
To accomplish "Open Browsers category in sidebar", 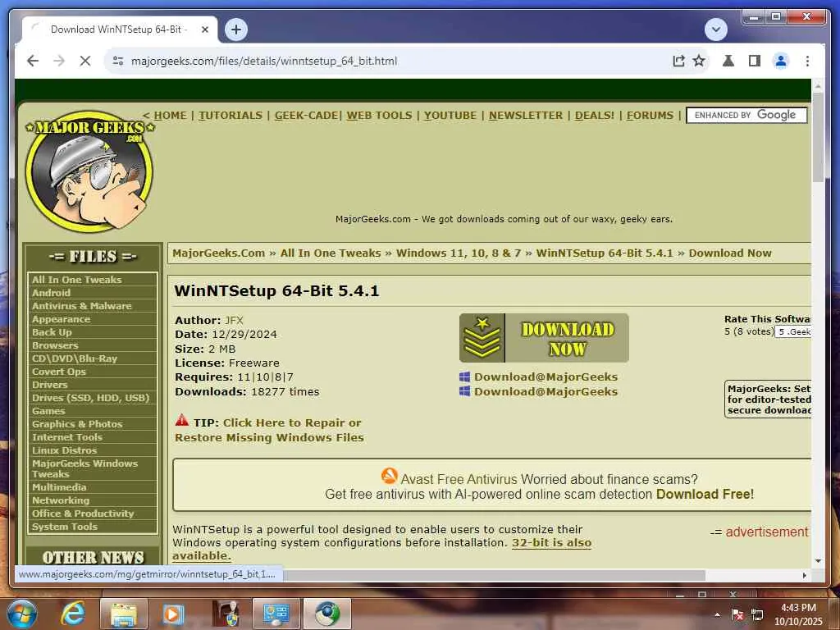I will coord(55,345).
